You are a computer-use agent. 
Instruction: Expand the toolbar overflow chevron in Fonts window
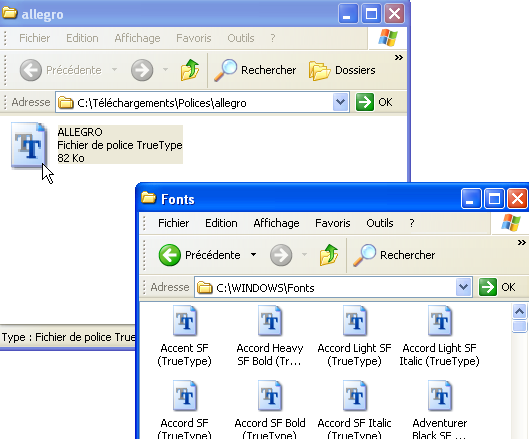(x=522, y=243)
